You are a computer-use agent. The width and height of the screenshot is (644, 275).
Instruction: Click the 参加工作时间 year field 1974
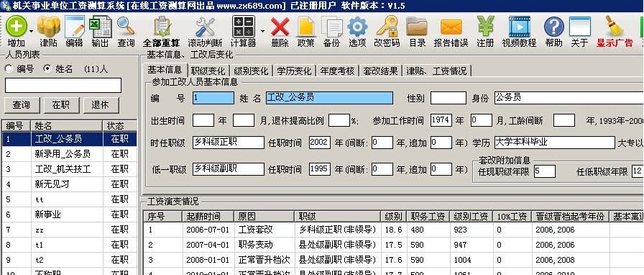tap(441, 120)
